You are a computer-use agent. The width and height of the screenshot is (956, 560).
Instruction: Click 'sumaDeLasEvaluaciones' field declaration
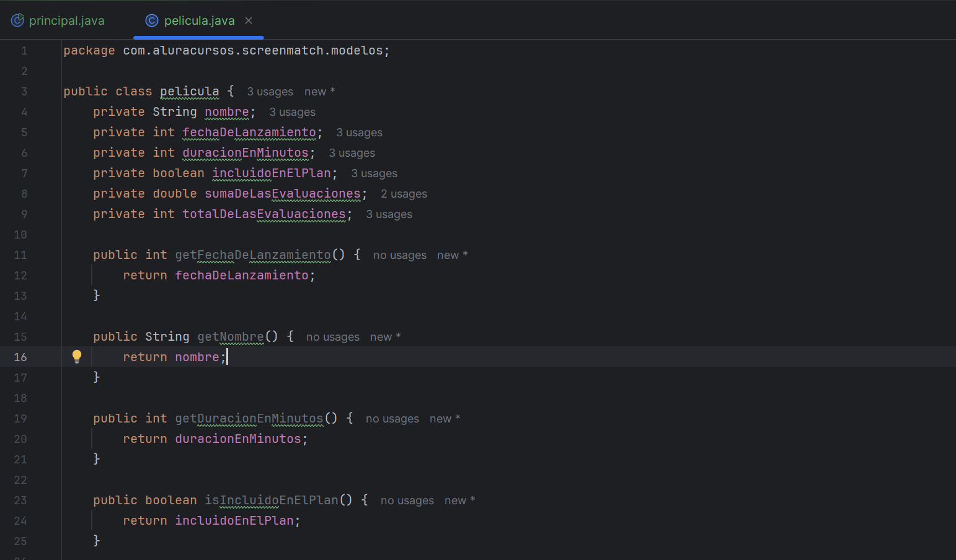click(x=283, y=193)
